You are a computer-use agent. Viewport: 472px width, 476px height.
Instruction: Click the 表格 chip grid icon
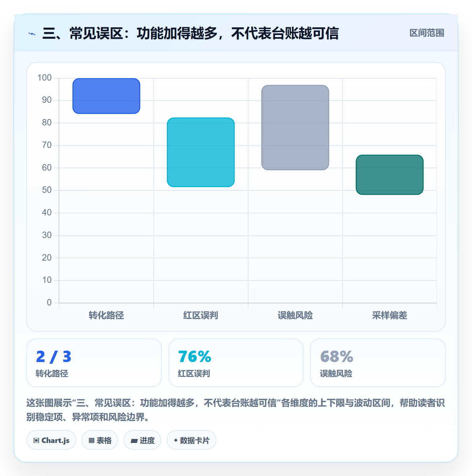coord(91,440)
